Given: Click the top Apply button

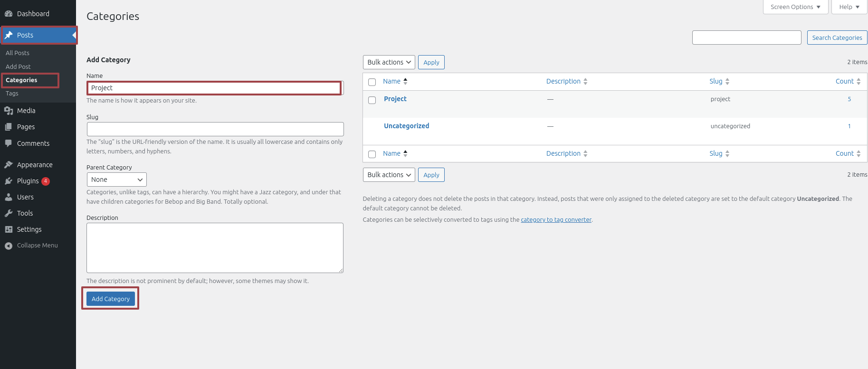Looking at the screenshot, I should (x=431, y=62).
